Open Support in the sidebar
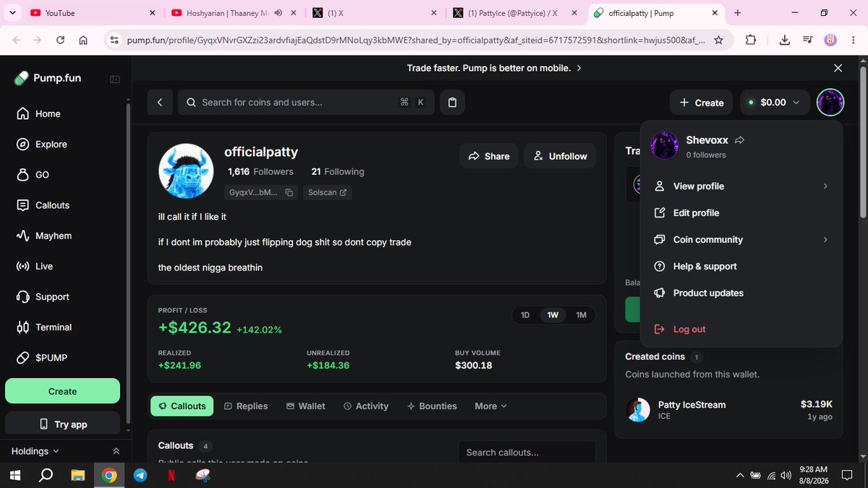868x488 pixels. [x=43, y=296]
